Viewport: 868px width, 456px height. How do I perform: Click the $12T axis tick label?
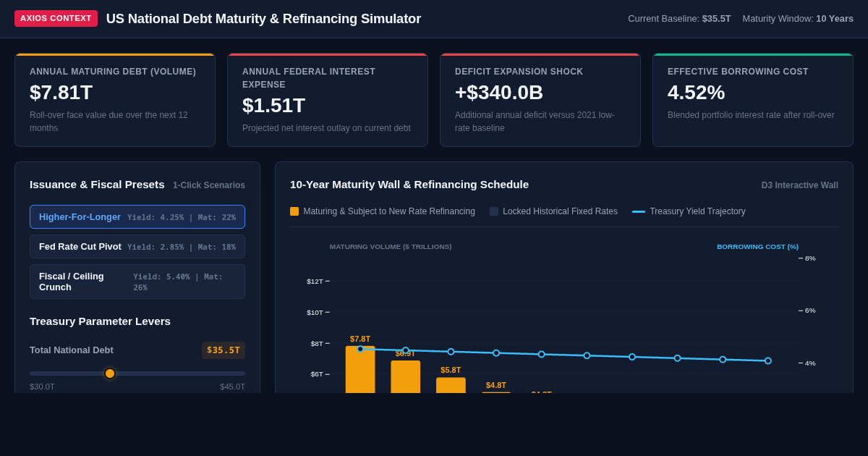315,281
